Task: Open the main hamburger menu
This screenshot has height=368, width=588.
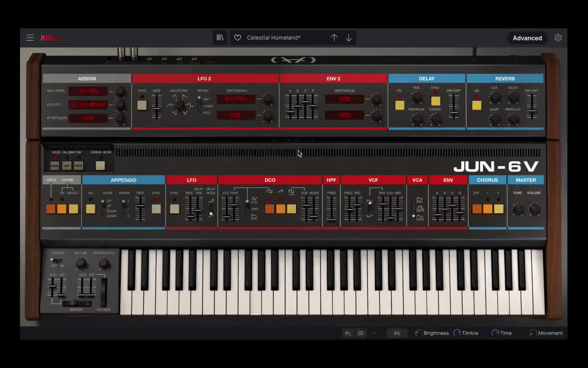Action: (30, 37)
